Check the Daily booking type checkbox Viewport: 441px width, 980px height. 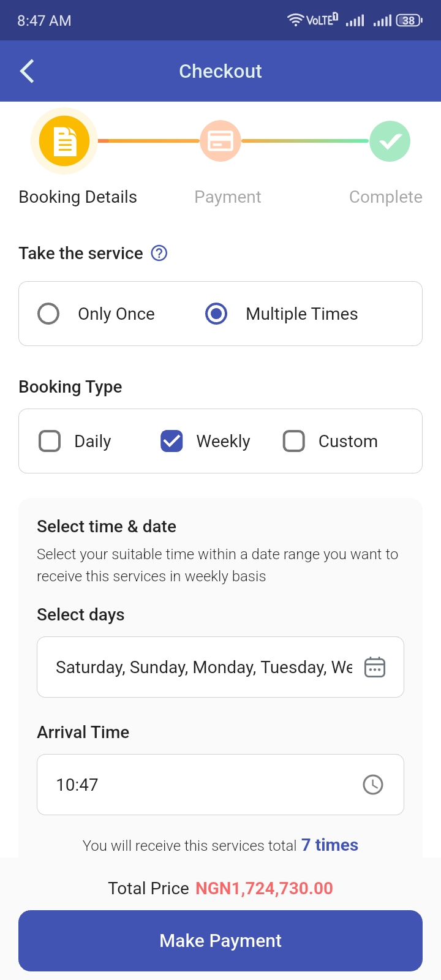click(50, 441)
